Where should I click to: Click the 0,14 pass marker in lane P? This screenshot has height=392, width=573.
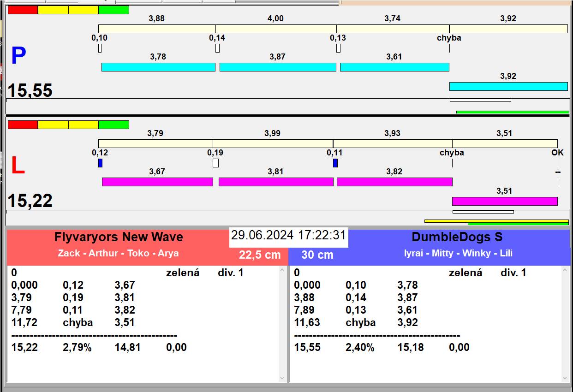[x=218, y=48]
